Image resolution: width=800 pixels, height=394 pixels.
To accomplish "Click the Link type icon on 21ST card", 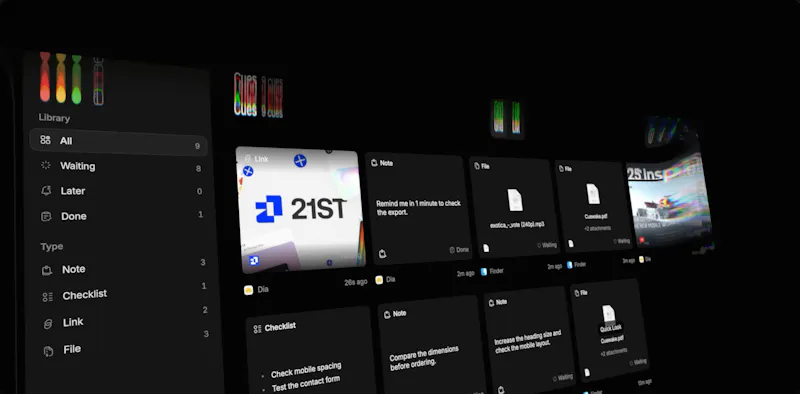I will coord(248,159).
